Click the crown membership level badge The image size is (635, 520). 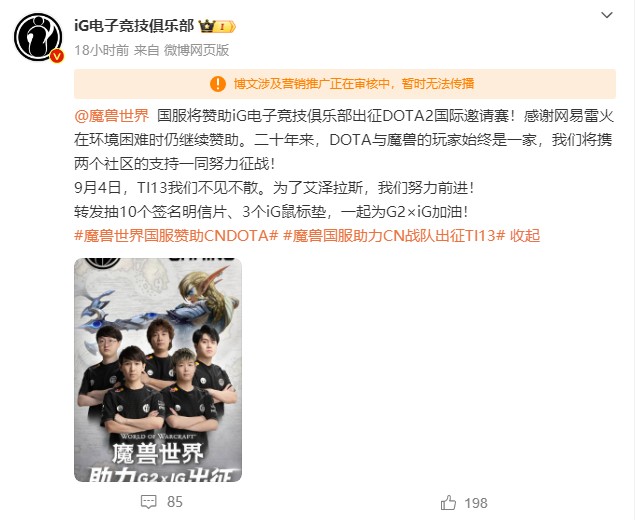click(x=217, y=27)
